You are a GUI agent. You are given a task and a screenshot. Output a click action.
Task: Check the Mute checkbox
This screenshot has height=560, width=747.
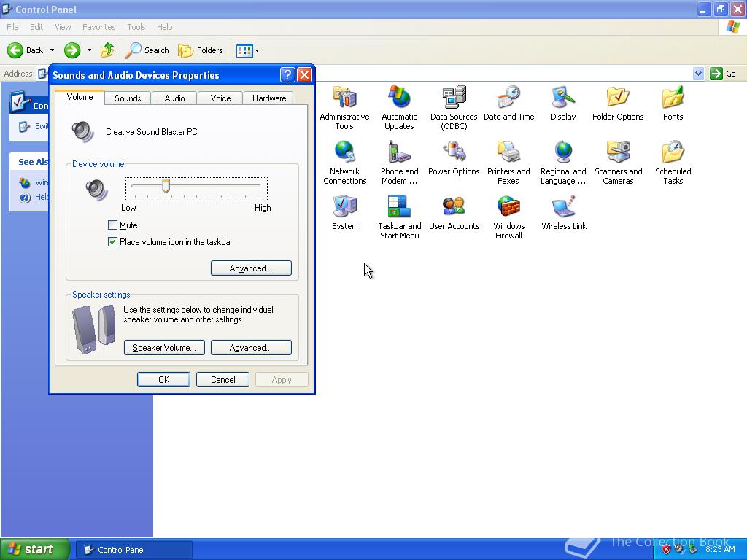[x=113, y=225]
